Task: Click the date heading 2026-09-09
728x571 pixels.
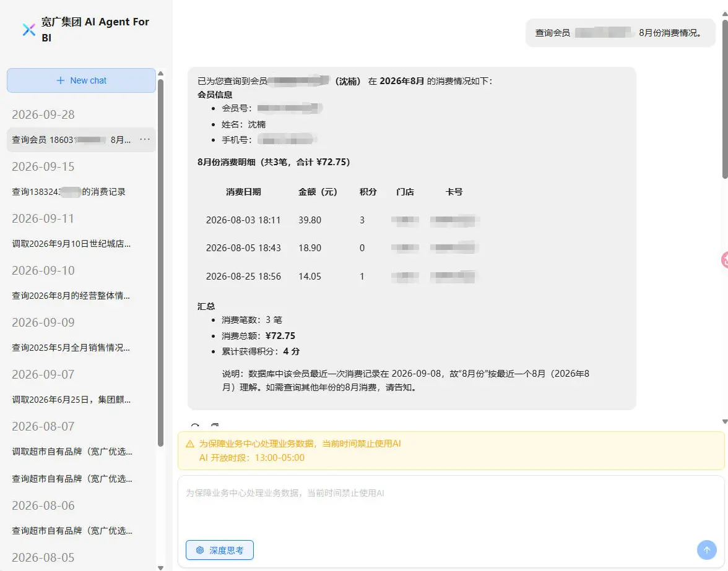Action: 43,322
